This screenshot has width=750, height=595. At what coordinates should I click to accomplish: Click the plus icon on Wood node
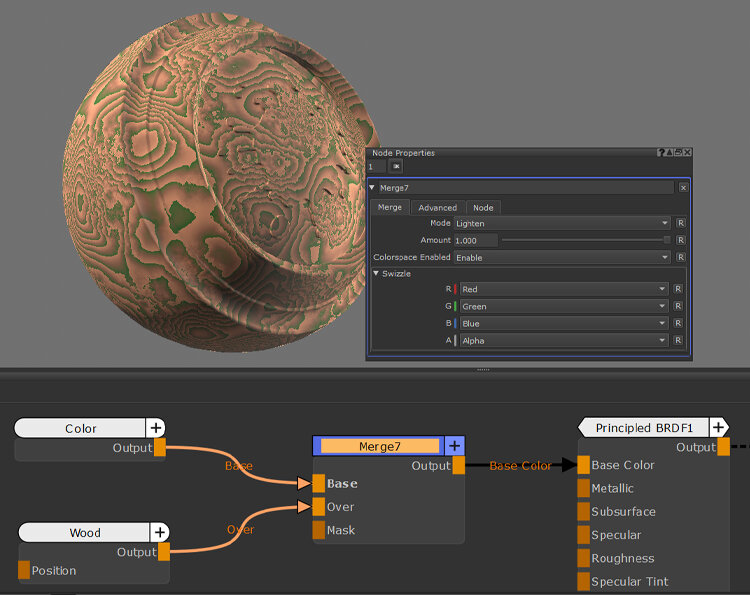(x=160, y=532)
